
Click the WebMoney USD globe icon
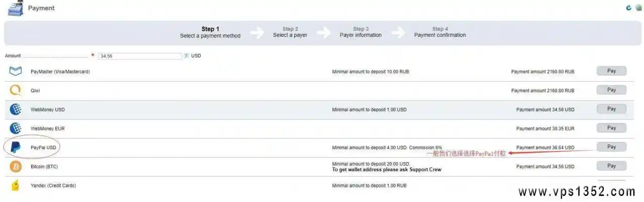(16, 109)
